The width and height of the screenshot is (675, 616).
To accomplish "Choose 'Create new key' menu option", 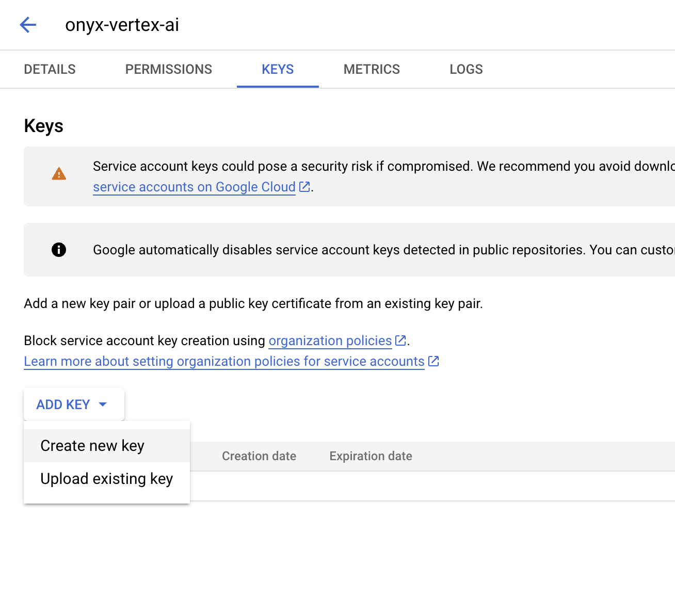I will pyautogui.click(x=92, y=446).
